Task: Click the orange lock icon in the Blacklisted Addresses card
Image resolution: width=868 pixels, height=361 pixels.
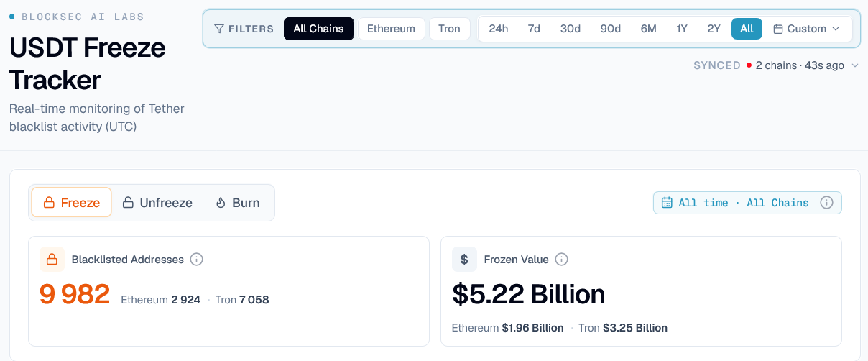Action: (x=52, y=260)
